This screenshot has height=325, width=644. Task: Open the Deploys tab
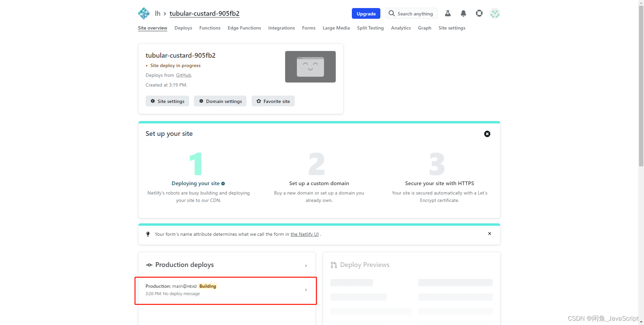pyautogui.click(x=183, y=28)
